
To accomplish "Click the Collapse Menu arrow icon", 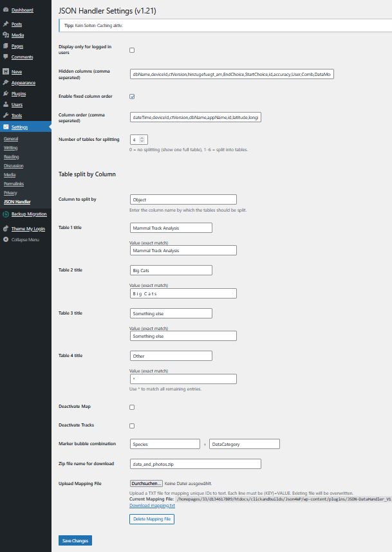I will click(x=6, y=239).
